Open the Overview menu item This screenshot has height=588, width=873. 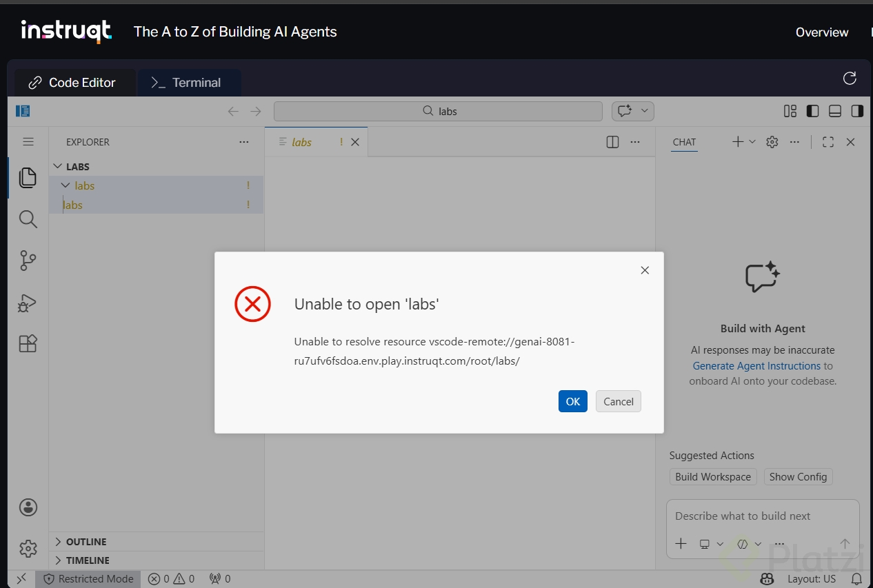coord(822,32)
